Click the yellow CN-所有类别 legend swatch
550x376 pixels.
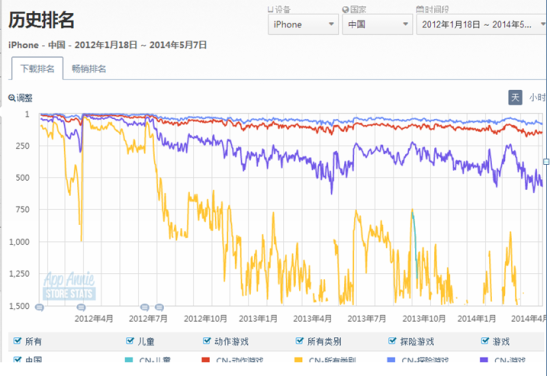299,360
